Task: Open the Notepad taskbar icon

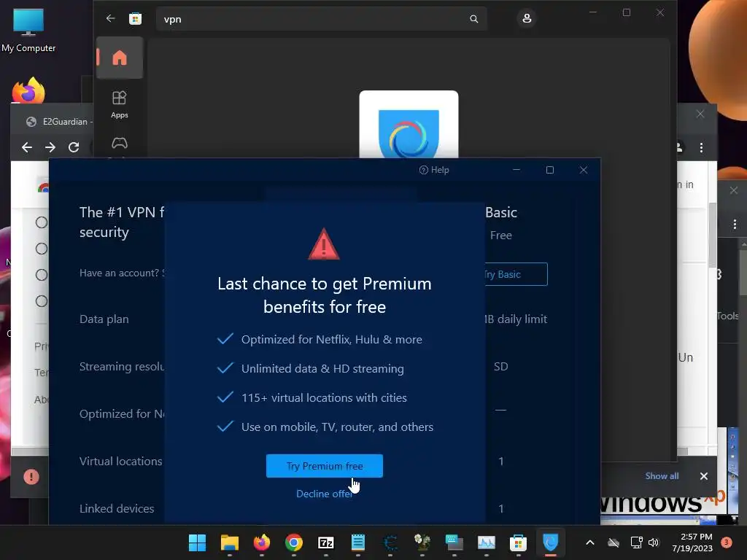Action: coord(357,542)
